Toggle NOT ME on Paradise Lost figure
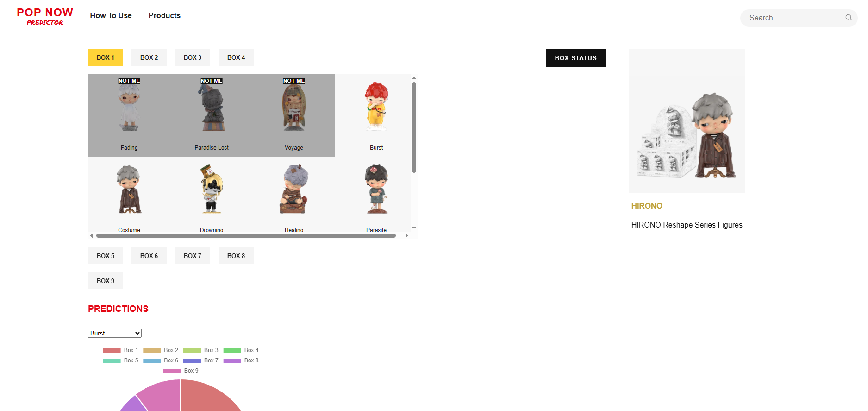The image size is (868, 411). (212, 81)
